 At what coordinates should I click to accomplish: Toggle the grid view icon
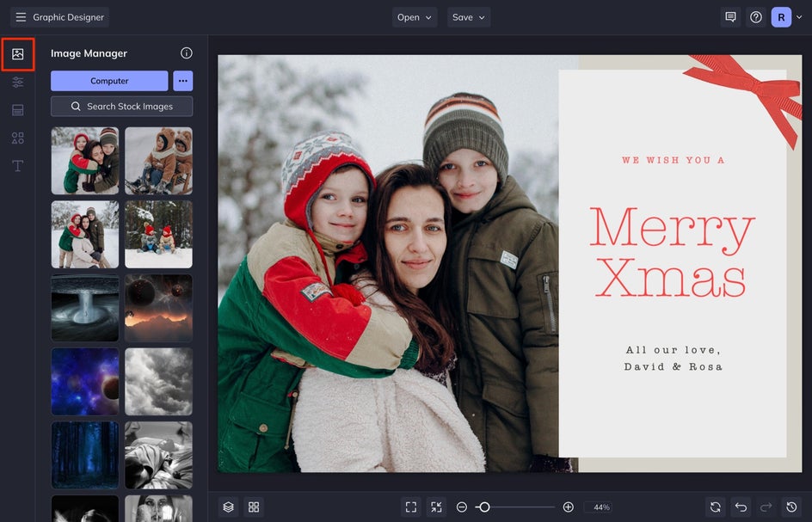point(254,507)
